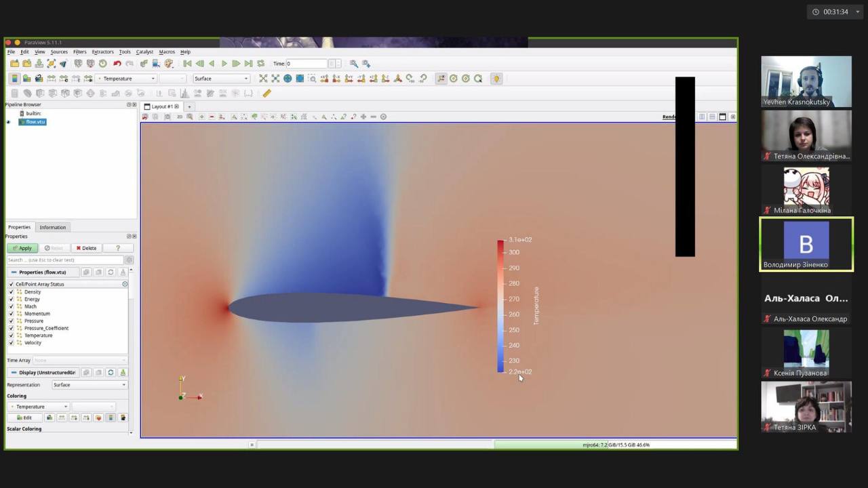Viewport: 868px width, 488px height.
Task: Uncheck the Density array checkbox
Action: point(12,292)
